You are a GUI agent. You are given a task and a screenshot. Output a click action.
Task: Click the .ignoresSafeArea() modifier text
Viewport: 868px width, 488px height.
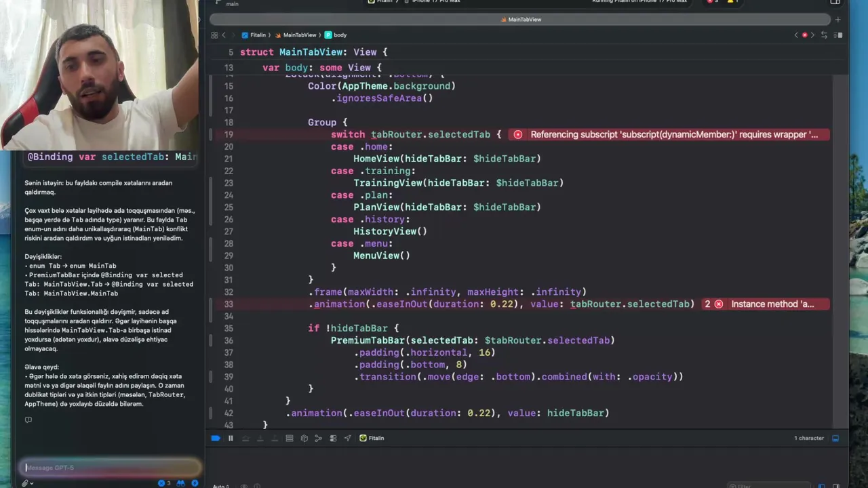[382, 98]
